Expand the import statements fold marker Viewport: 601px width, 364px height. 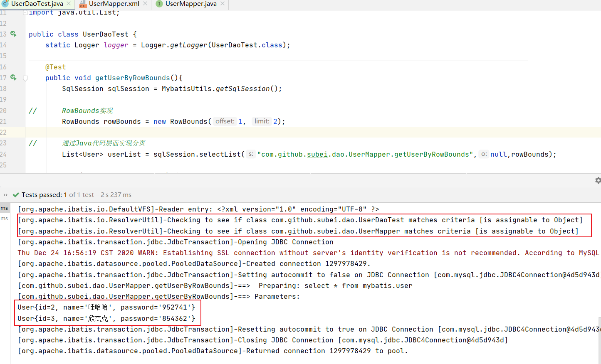(25, 12)
